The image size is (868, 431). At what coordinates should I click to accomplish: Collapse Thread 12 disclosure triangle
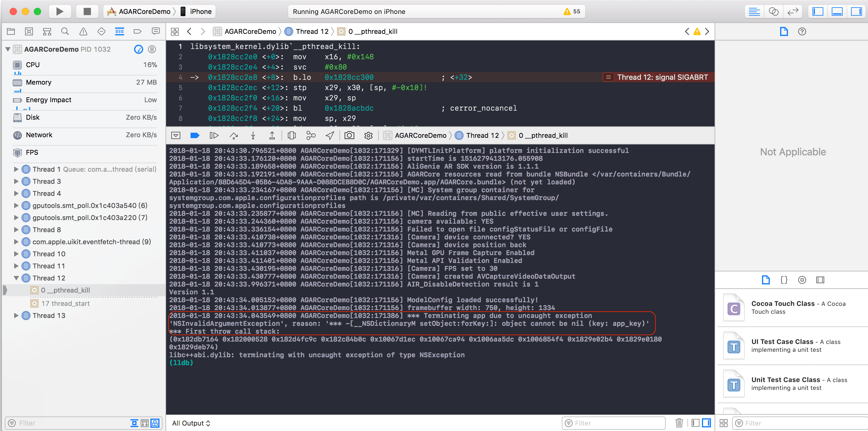click(16, 278)
